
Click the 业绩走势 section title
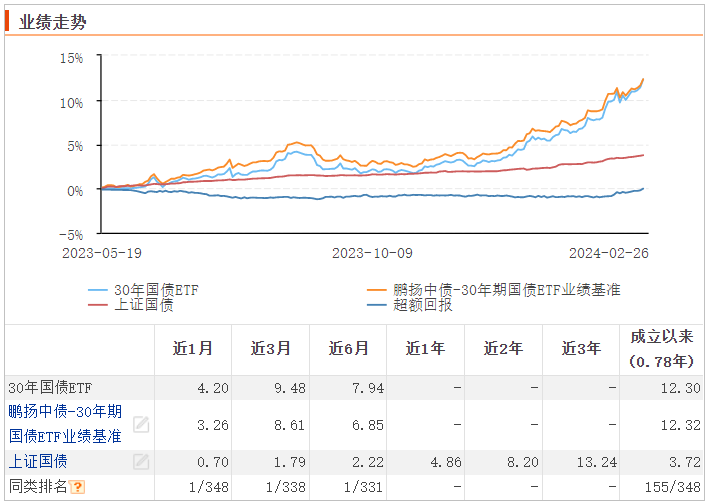53,22
